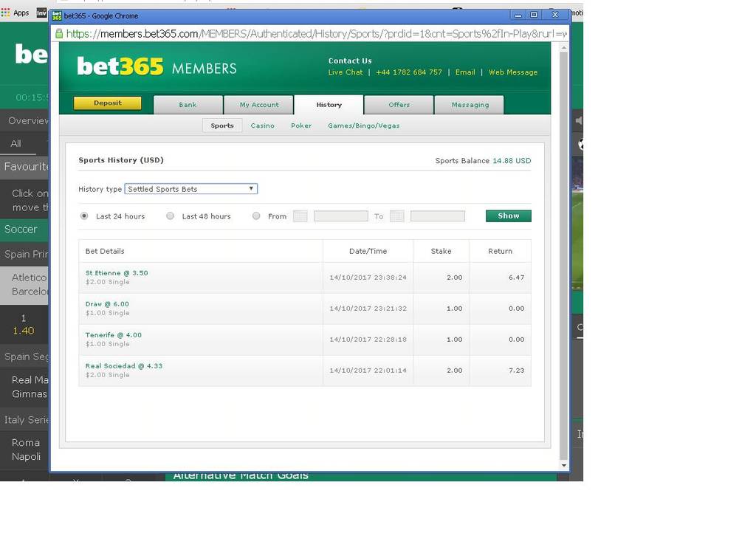The width and height of the screenshot is (756, 544).
Task: Click the green Show button
Action: (x=508, y=216)
